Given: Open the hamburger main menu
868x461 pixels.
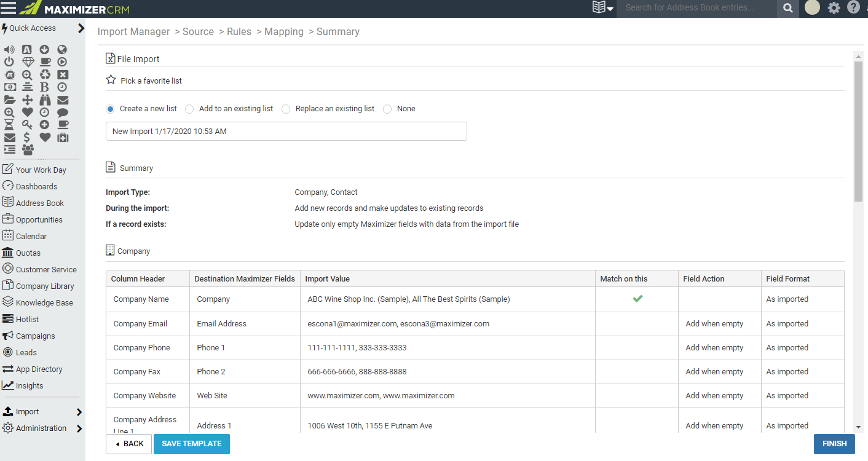Looking at the screenshot, I should [8, 9].
